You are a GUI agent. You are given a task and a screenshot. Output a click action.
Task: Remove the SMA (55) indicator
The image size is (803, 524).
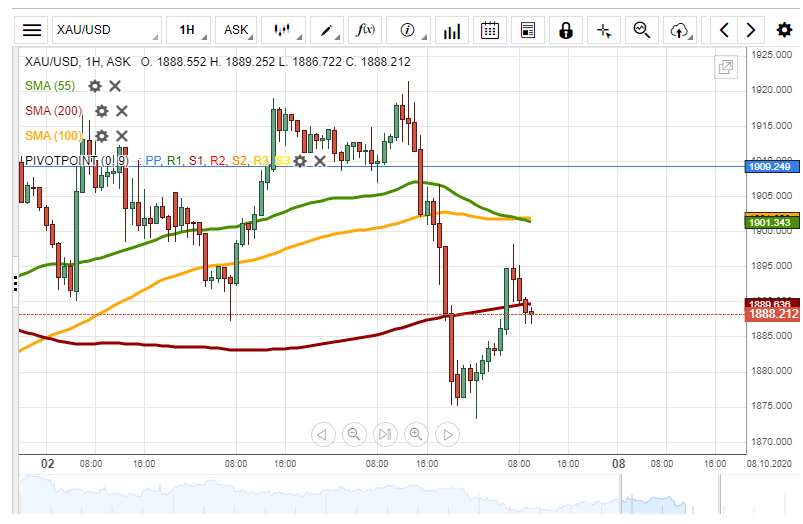(x=115, y=86)
